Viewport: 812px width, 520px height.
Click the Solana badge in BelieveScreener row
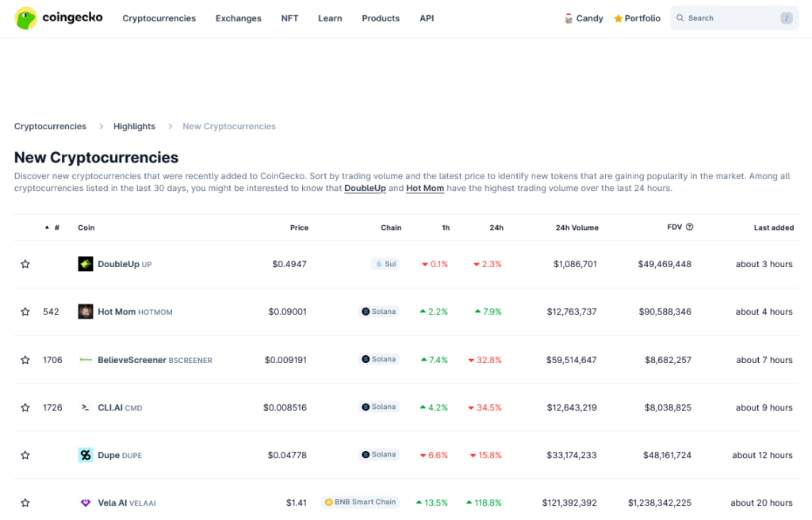(378, 359)
